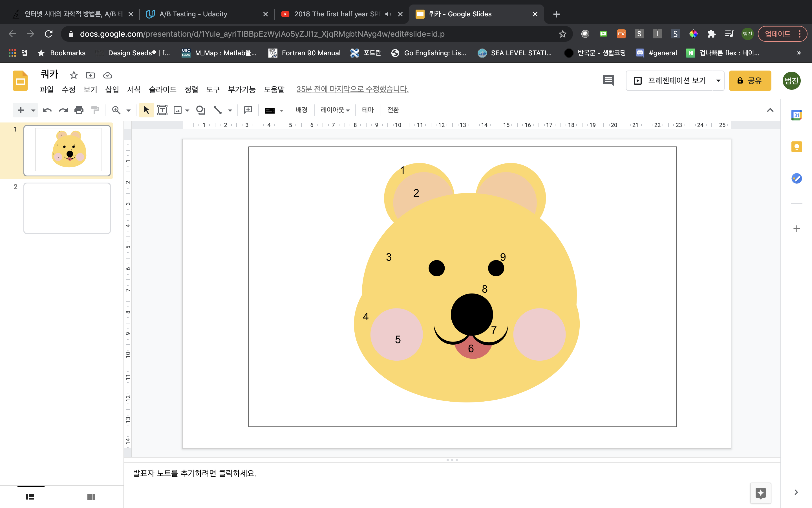Collapse the toolbar with chevron
812x508 pixels.
click(x=770, y=110)
